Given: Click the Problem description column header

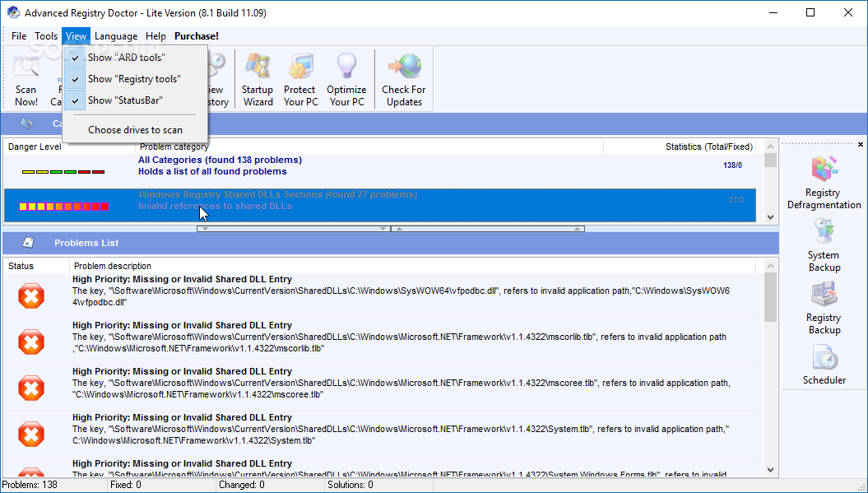Looking at the screenshot, I should click(x=412, y=266).
